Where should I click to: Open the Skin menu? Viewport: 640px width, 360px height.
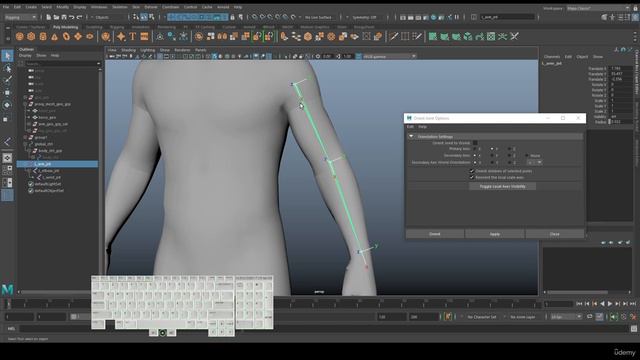(136, 7)
